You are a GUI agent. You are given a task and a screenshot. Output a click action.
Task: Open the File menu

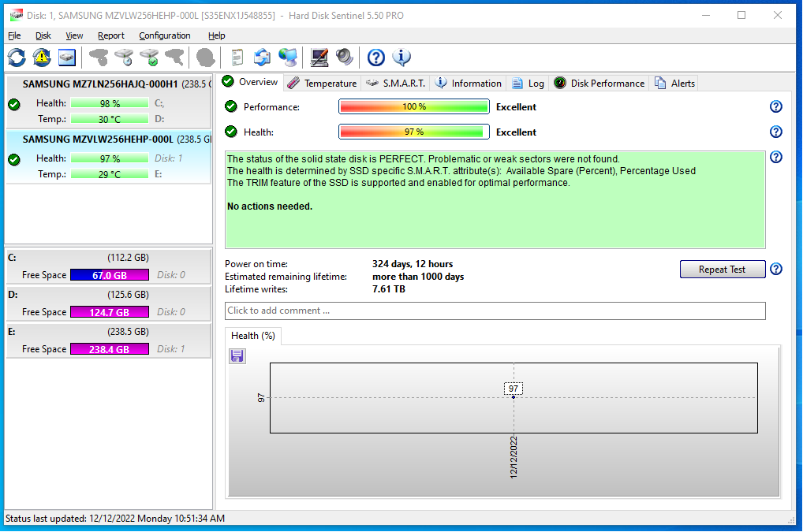[x=14, y=35]
